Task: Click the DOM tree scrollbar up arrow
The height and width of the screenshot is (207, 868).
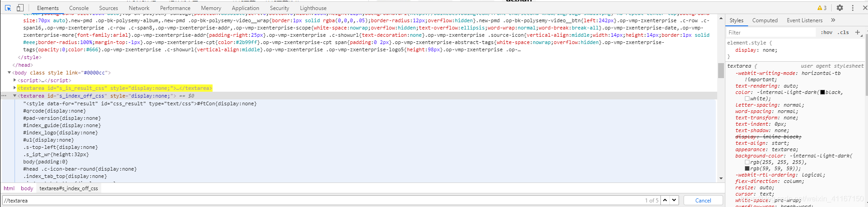Action: [721, 18]
